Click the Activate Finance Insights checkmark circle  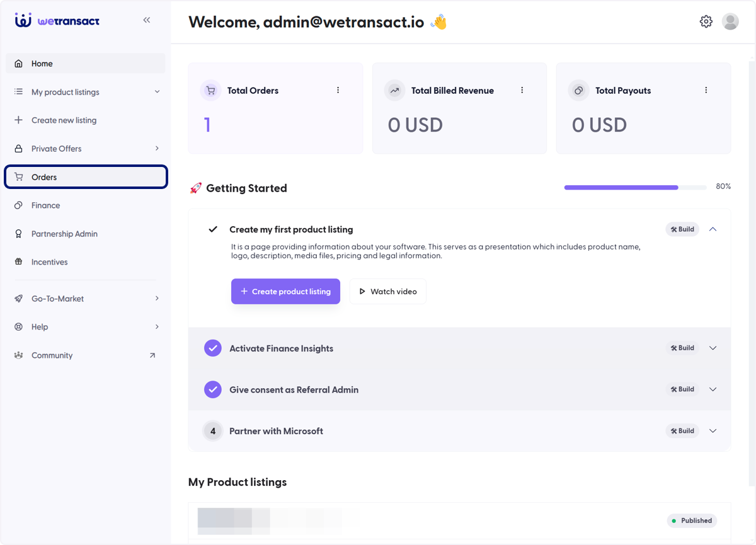[x=213, y=348]
